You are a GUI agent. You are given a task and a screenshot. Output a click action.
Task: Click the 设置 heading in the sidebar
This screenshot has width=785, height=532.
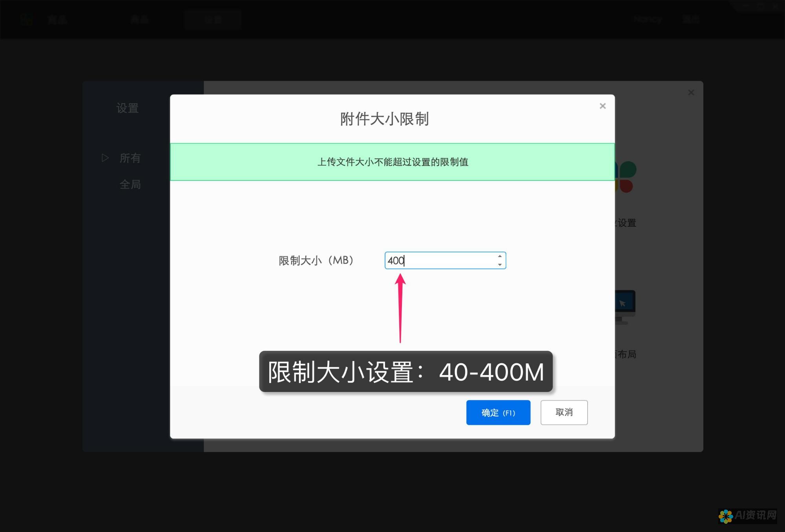(x=128, y=108)
